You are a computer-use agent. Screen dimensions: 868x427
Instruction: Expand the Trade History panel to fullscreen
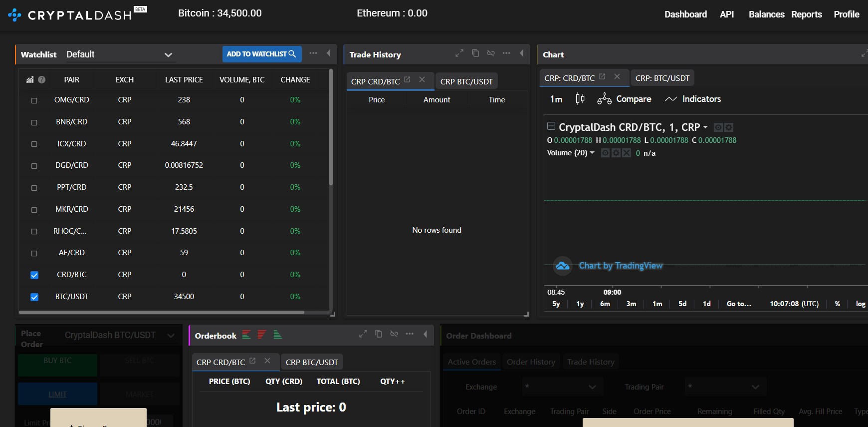[459, 53]
